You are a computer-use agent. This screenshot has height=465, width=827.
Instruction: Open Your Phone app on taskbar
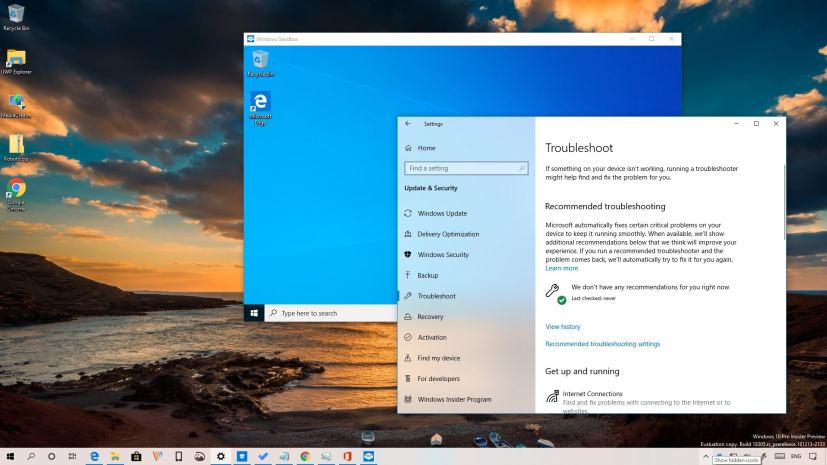pos(178,456)
